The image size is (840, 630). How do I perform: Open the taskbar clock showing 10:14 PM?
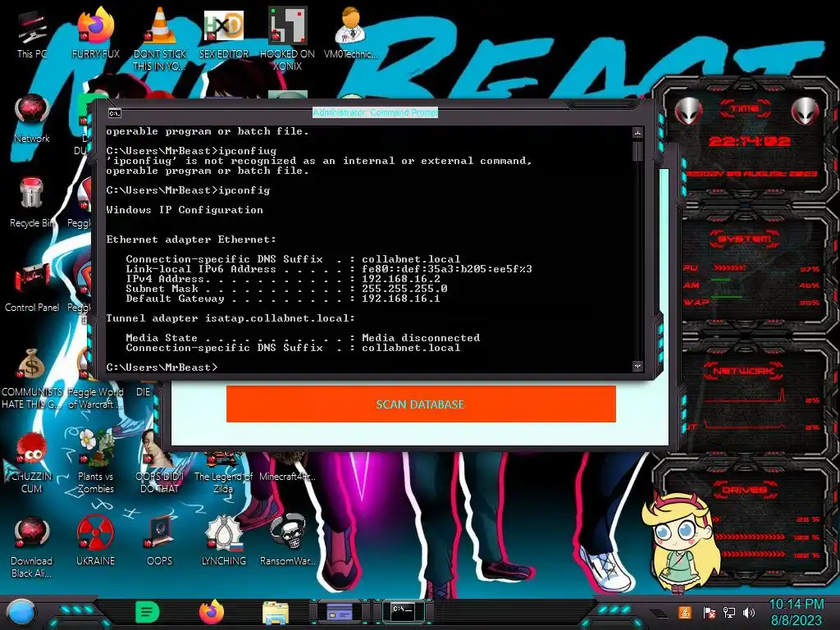[x=796, y=612]
